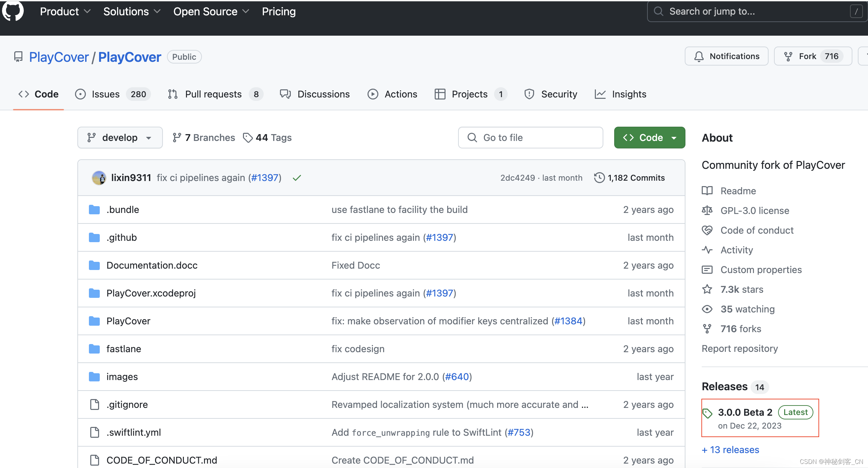Open #1397 link in latest commit bar
Screen dimensions: 868x468
pyautogui.click(x=265, y=178)
